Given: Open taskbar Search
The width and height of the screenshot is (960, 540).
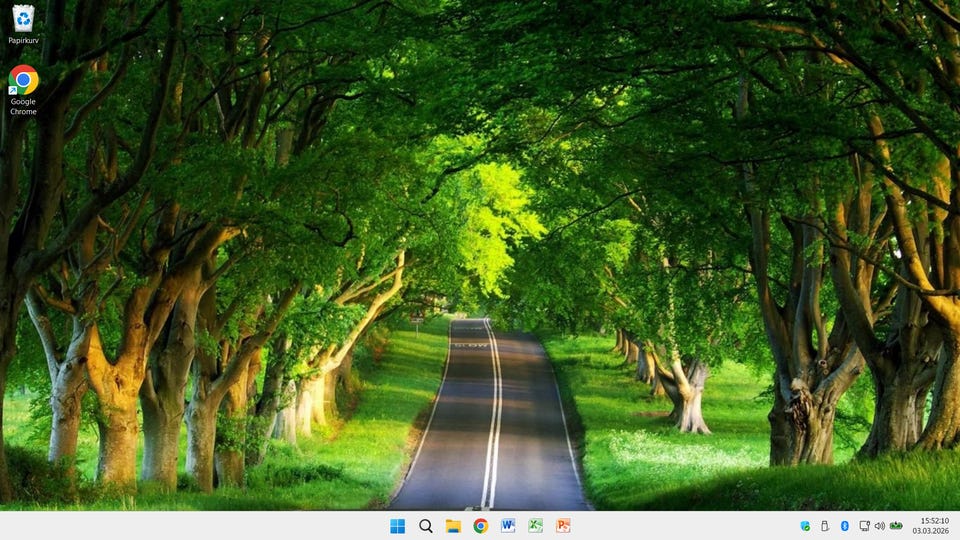Looking at the screenshot, I should point(426,526).
